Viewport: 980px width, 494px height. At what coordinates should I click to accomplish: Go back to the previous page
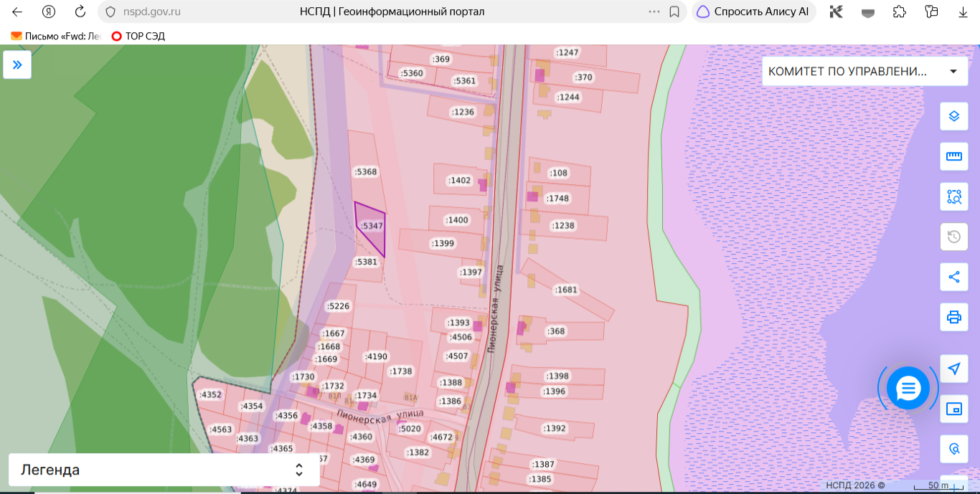(17, 11)
